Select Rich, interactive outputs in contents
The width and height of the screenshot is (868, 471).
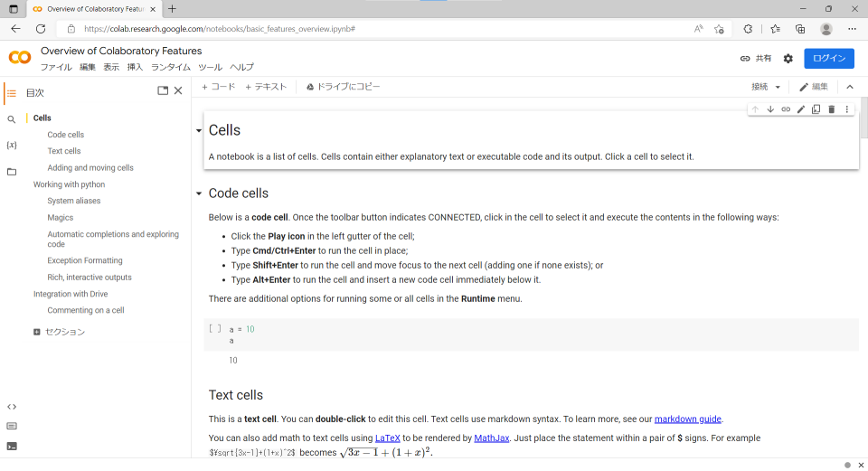point(90,278)
